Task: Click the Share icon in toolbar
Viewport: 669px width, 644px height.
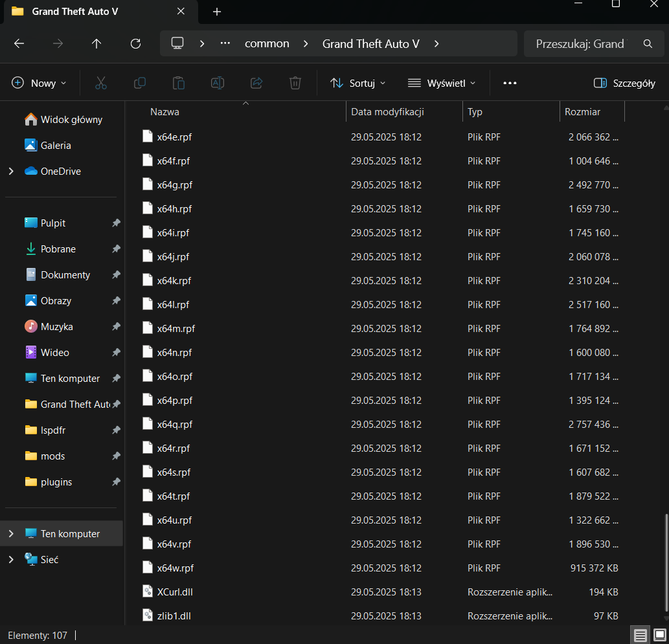Action: [x=256, y=83]
